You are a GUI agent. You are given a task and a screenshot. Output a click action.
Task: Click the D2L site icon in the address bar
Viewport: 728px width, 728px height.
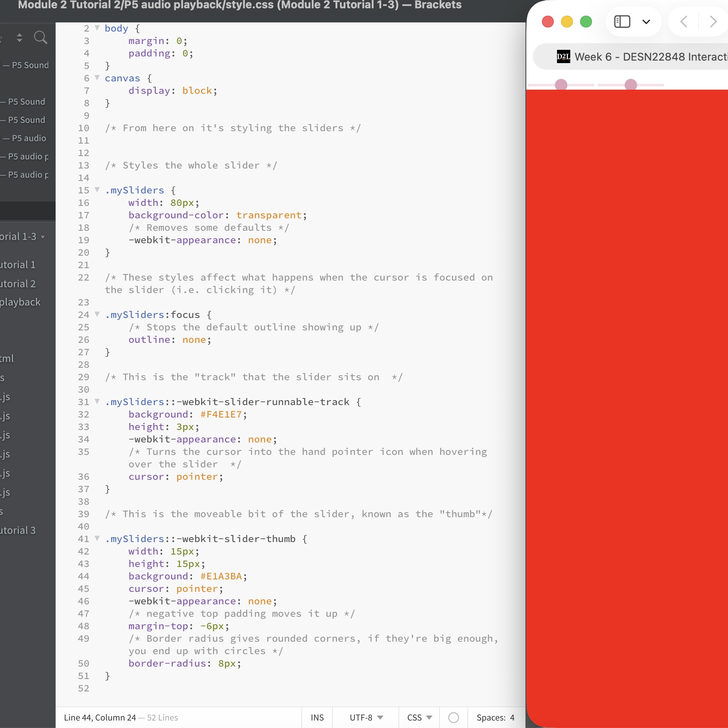pos(564,57)
